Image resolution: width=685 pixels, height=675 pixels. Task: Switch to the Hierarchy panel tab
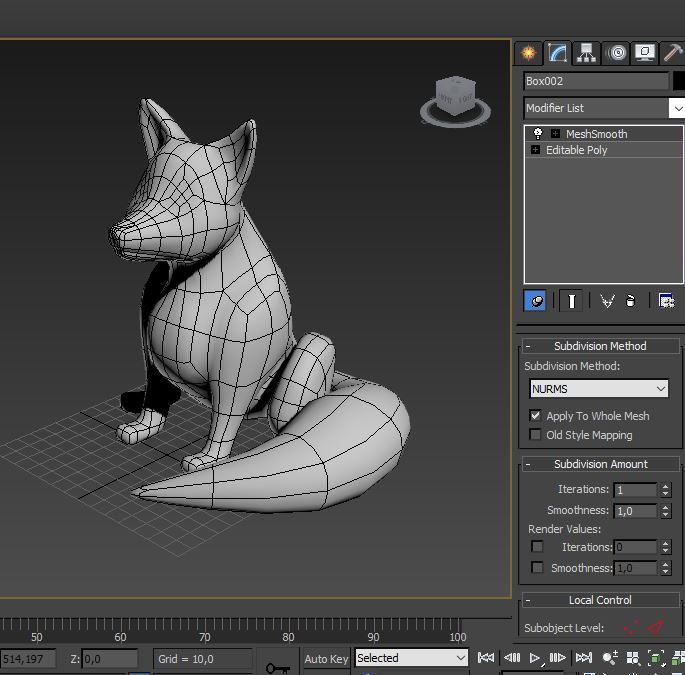point(586,53)
